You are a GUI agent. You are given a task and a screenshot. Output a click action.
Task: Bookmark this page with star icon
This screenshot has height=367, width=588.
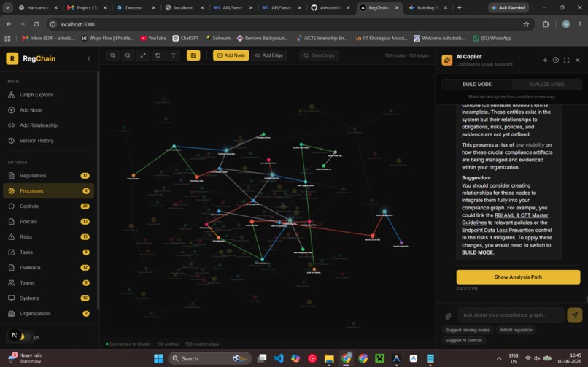pos(526,24)
